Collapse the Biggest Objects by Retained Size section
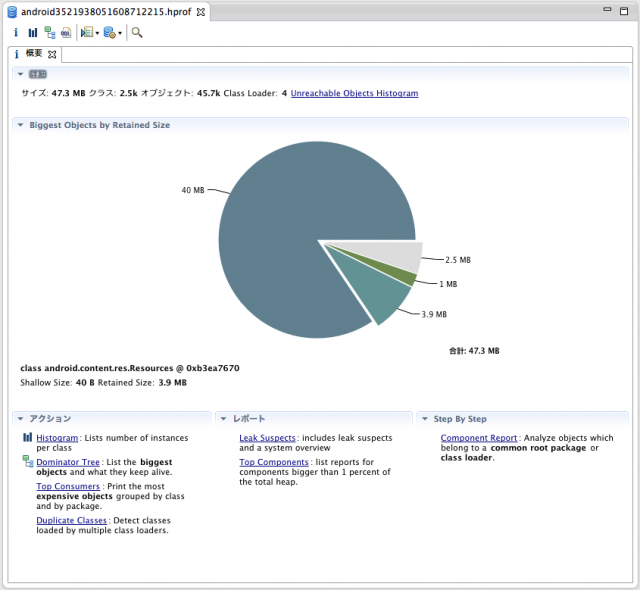The image size is (640, 590). pos(20,125)
